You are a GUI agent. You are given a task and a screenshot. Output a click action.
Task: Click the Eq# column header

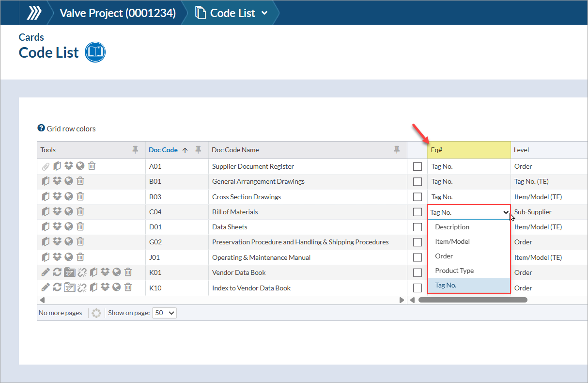pos(469,150)
